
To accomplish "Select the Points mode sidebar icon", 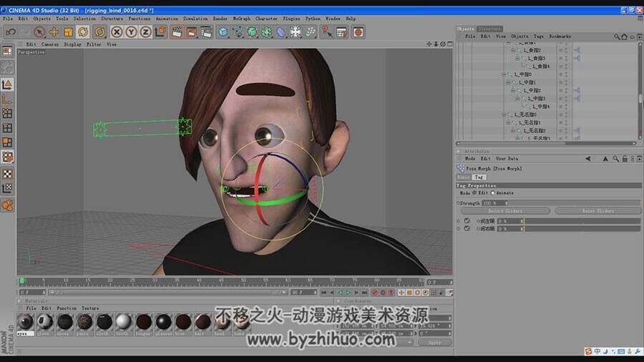I will click(7, 113).
